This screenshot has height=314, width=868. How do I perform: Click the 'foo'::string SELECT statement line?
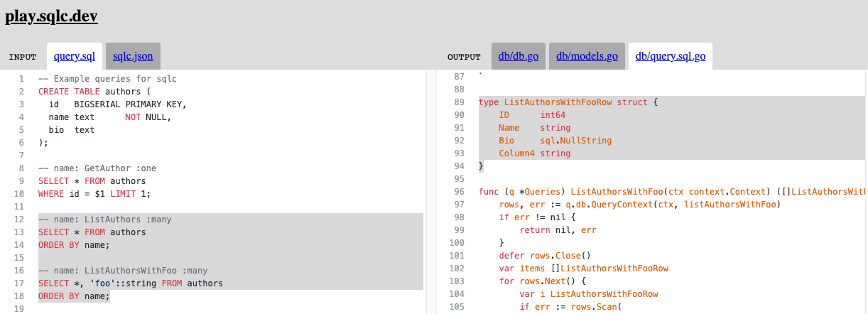tap(130, 283)
